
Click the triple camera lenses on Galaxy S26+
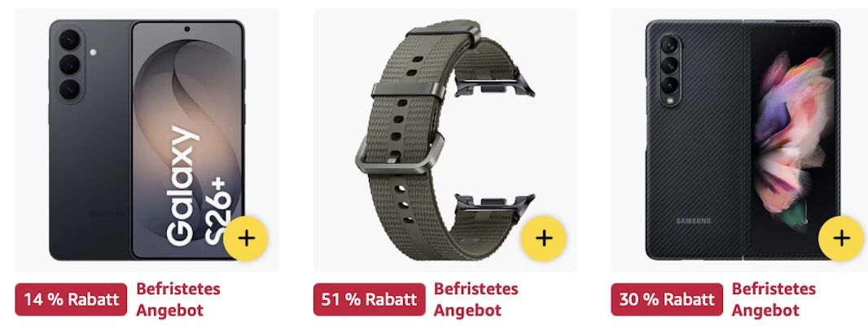click(x=69, y=64)
